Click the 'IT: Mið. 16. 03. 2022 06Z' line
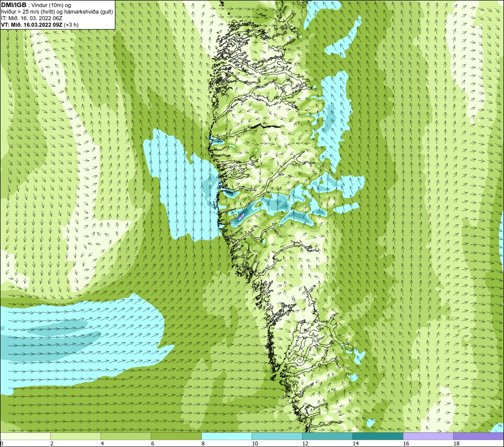504x447 pixels. (31, 18)
